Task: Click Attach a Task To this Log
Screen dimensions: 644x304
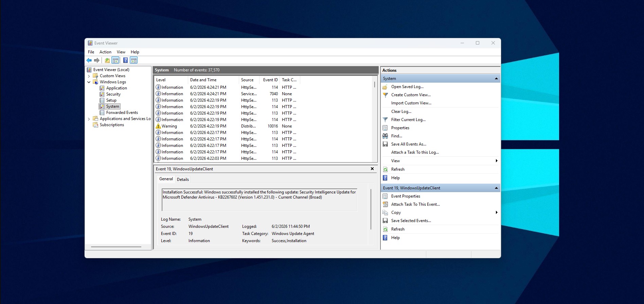Action: [x=415, y=152]
